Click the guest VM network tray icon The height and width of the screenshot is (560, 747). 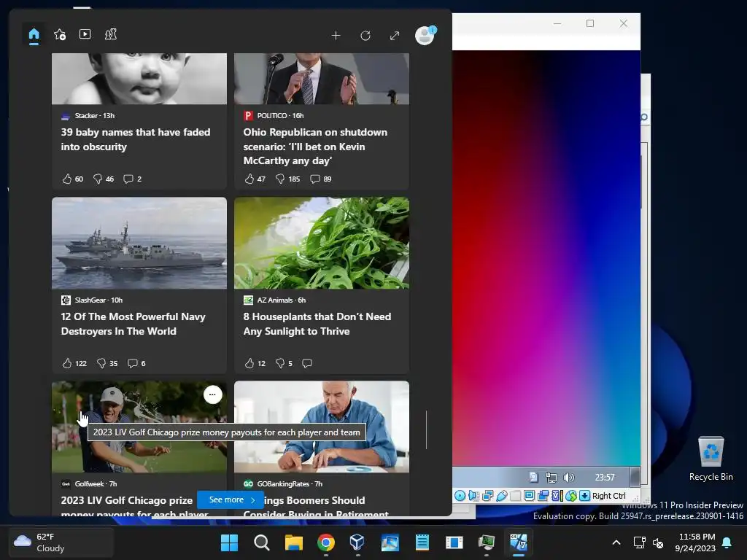551,477
